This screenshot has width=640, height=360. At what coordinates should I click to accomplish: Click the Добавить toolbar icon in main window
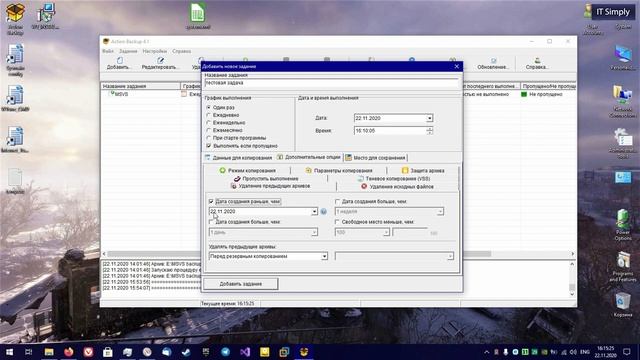(x=119, y=63)
